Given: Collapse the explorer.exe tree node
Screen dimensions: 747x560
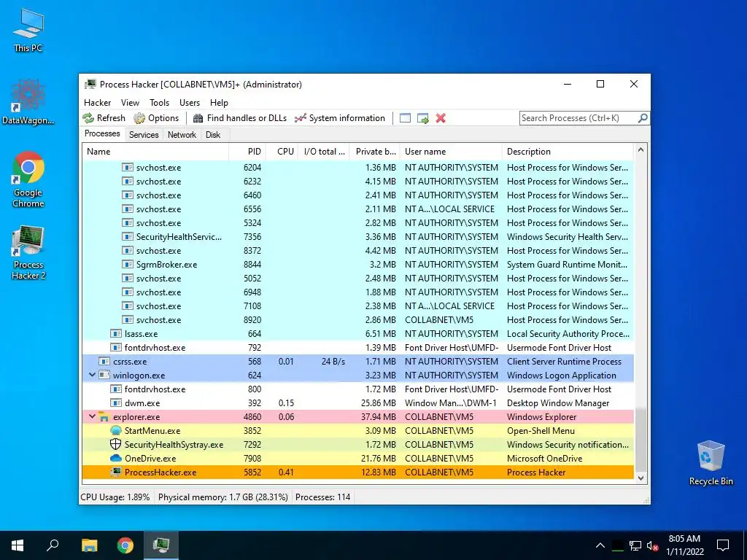Looking at the screenshot, I should pos(92,416).
